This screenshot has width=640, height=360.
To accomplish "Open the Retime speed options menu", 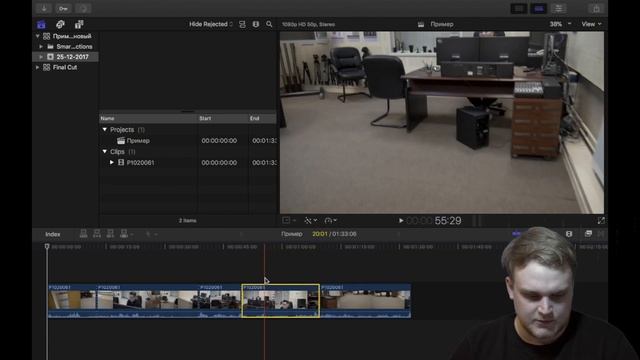I will click(x=330, y=220).
